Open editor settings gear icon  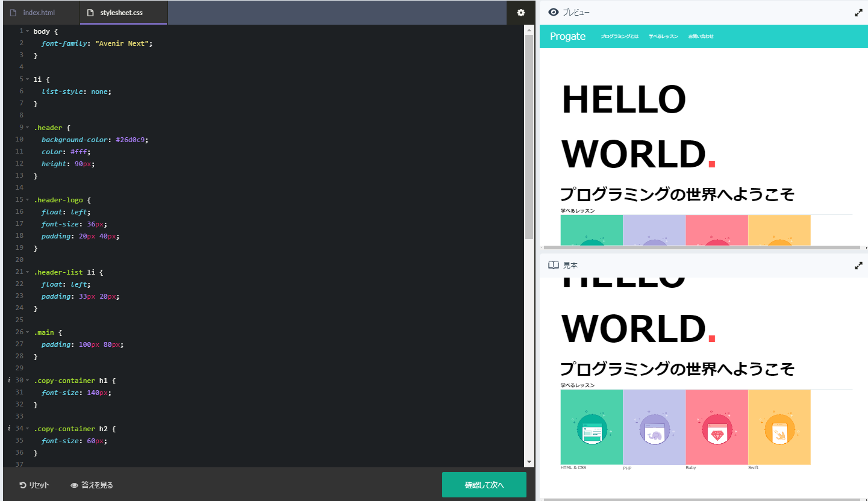coord(521,13)
